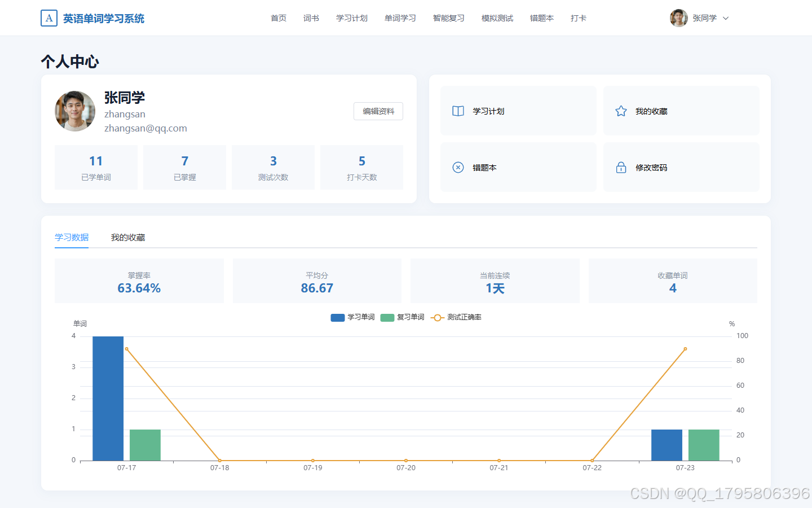Screen dimensions: 812x508
Task: Open the 我的收藏 quick-access card
Action: point(681,111)
